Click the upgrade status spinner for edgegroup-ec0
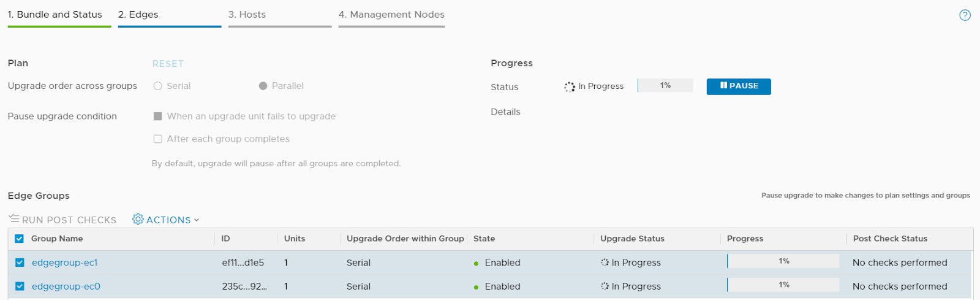The height and width of the screenshot is (300, 980). coord(605,287)
